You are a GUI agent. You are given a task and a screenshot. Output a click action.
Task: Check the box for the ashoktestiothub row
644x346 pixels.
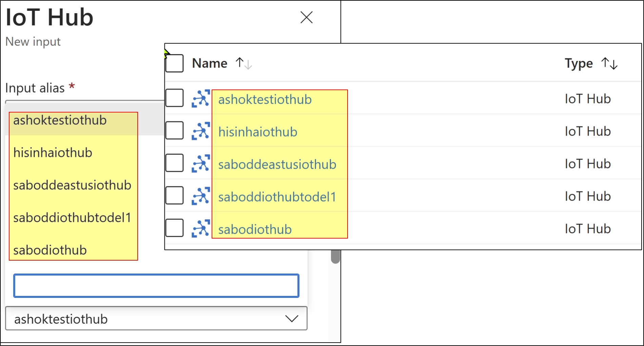click(174, 98)
